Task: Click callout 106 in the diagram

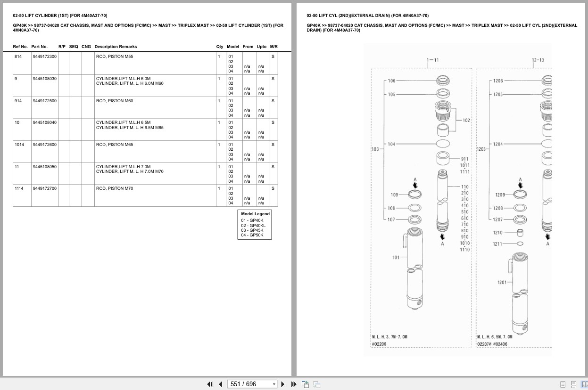Action: 391,81
